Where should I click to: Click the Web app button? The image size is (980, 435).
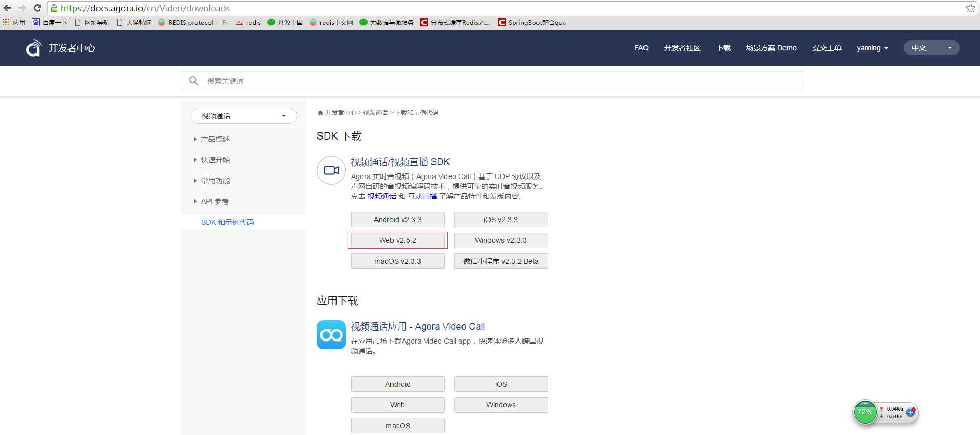click(398, 405)
